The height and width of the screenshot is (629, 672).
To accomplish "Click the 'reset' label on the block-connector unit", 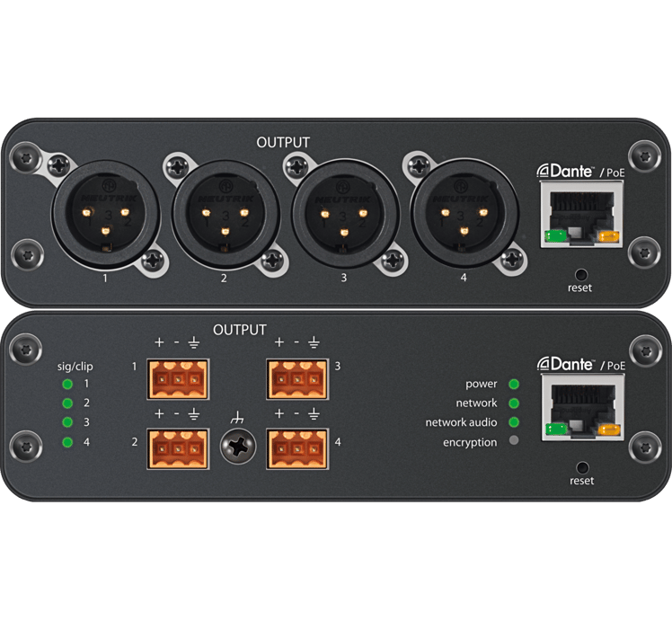I will [x=581, y=481].
